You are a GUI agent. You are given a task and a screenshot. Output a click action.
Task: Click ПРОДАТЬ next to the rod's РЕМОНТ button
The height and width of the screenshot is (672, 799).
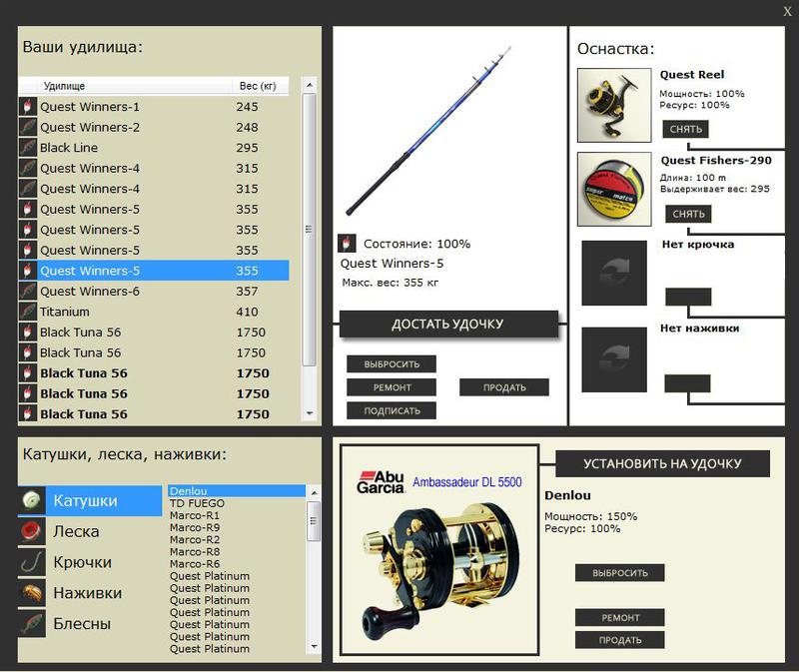pos(504,387)
